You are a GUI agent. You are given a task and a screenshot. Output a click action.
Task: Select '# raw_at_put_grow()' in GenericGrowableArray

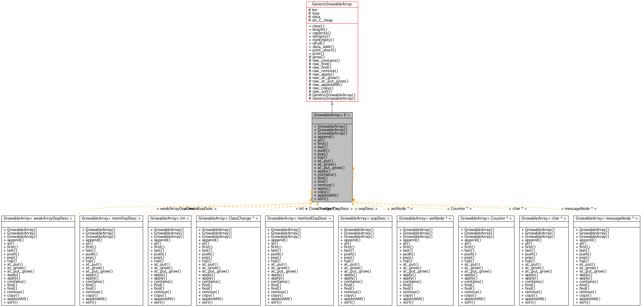(328, 81)
